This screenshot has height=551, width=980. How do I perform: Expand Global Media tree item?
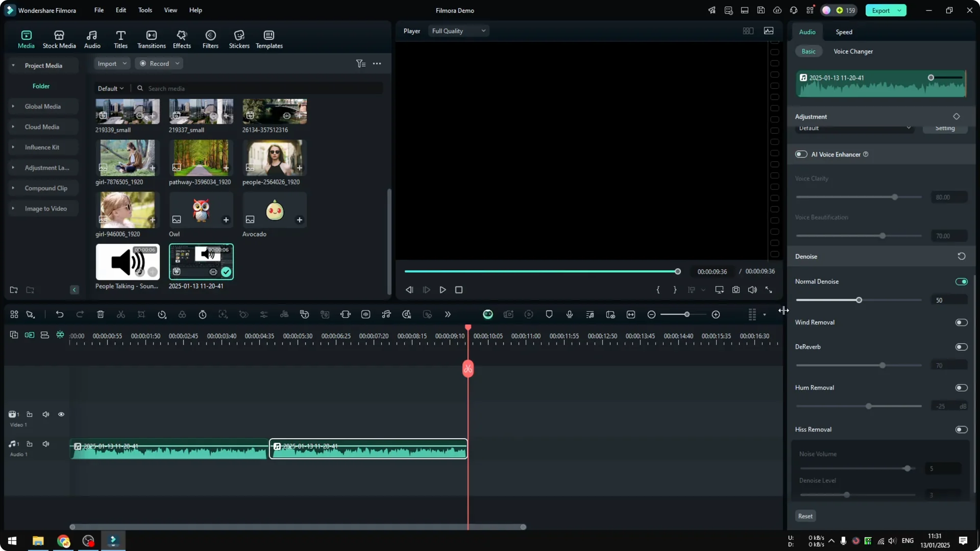coord(13,107)
